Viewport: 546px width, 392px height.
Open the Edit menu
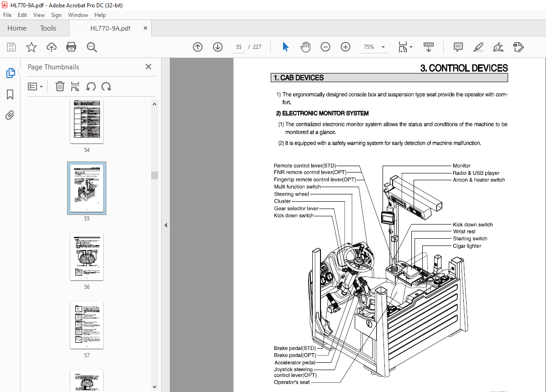point(22,15)
